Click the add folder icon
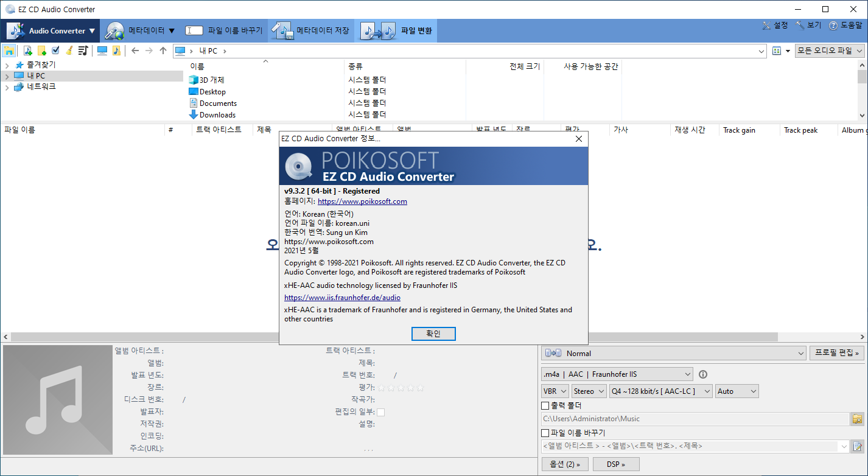Viewport: 868px width, 476px height. [42, 51]
